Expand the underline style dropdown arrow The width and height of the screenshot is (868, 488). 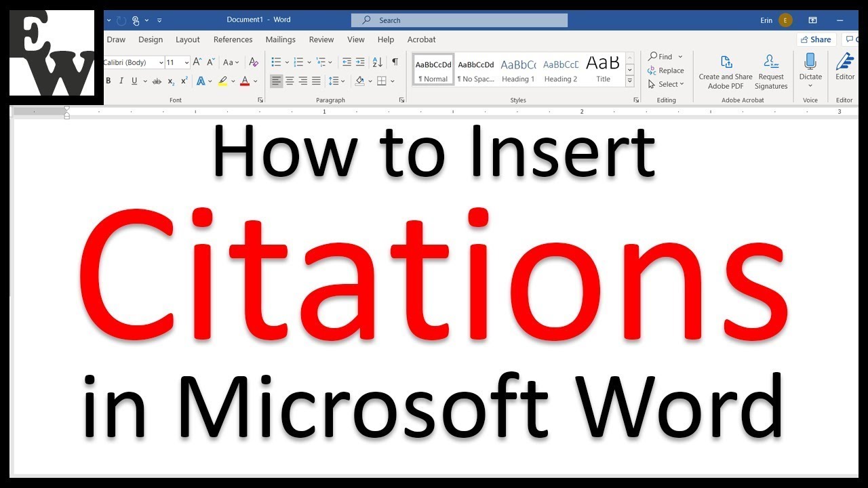[144, 81]
